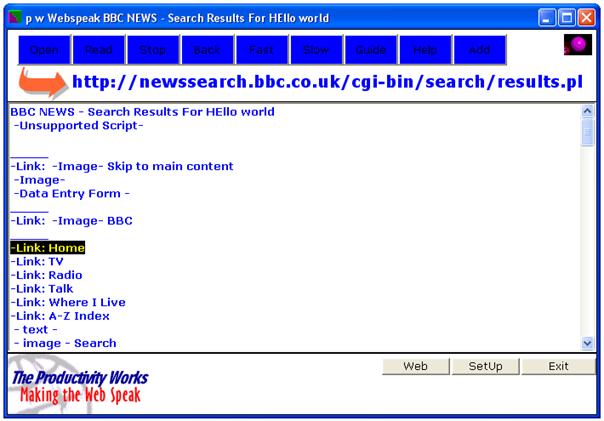The image size is (604, 421).
Task: Click the orange arrow beside the URL
Action: click(42, 82)
